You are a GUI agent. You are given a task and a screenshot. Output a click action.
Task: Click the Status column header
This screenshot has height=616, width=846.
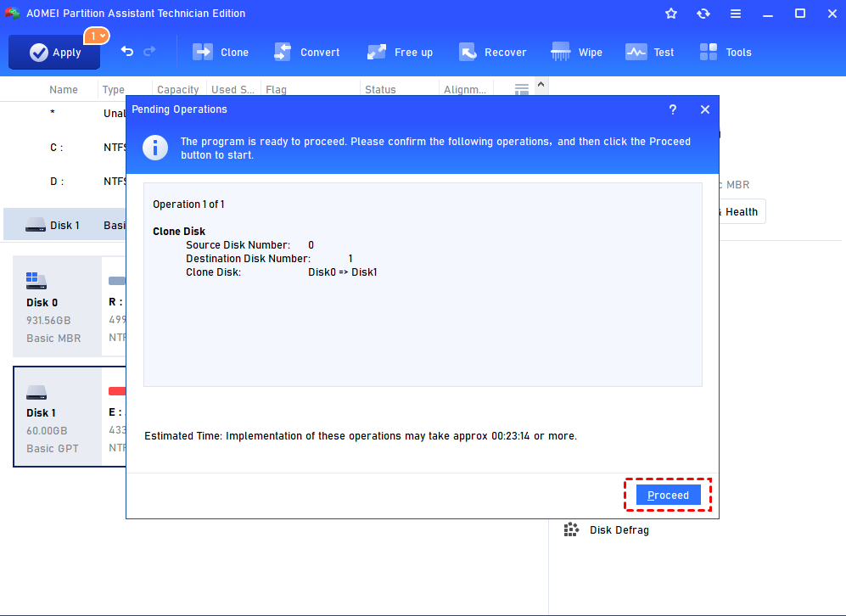tap(380, 90)
